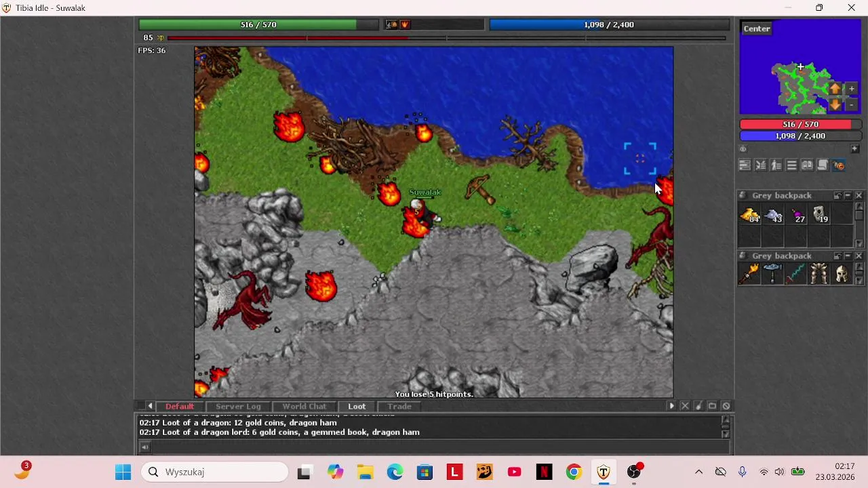Click scroll-down arrow in helmet backpack

(x=859, y=281)
